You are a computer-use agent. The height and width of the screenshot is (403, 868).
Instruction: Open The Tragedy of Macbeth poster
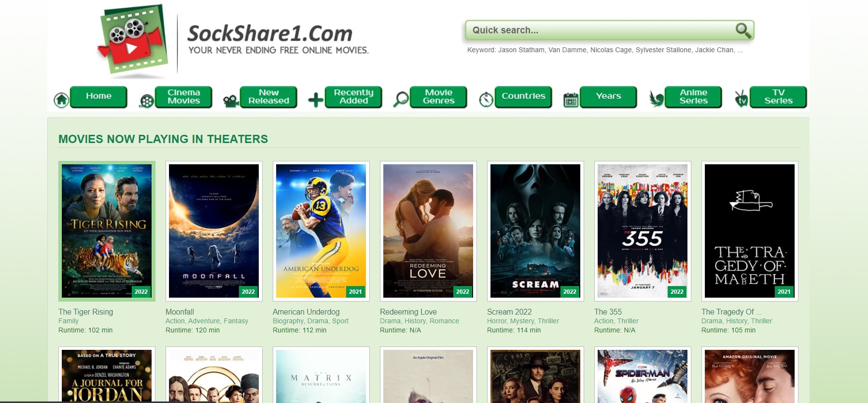(x=750, y=231)
